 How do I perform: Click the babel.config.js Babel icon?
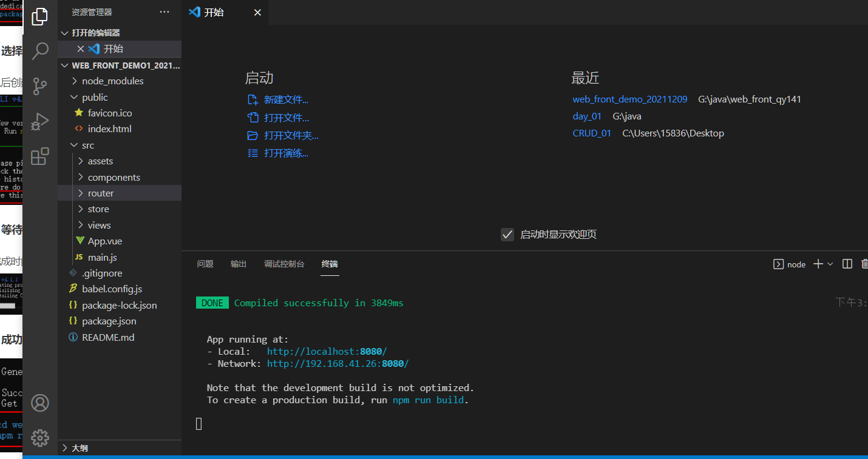[x=73, y=289]
